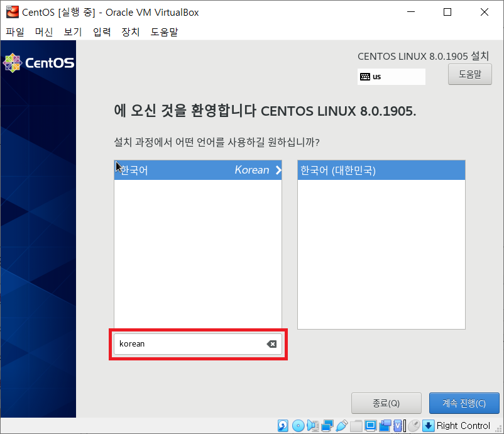Open the 장치 menu

(131, 32)
